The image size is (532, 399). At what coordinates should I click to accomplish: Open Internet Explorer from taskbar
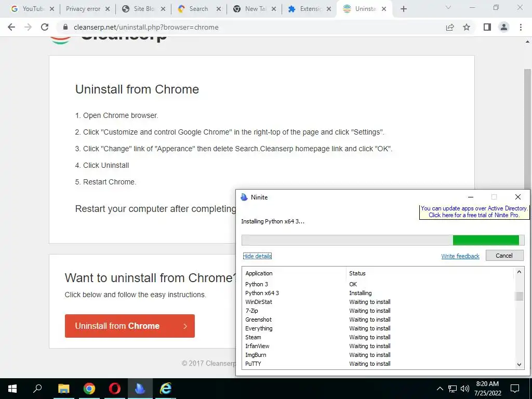166,389
